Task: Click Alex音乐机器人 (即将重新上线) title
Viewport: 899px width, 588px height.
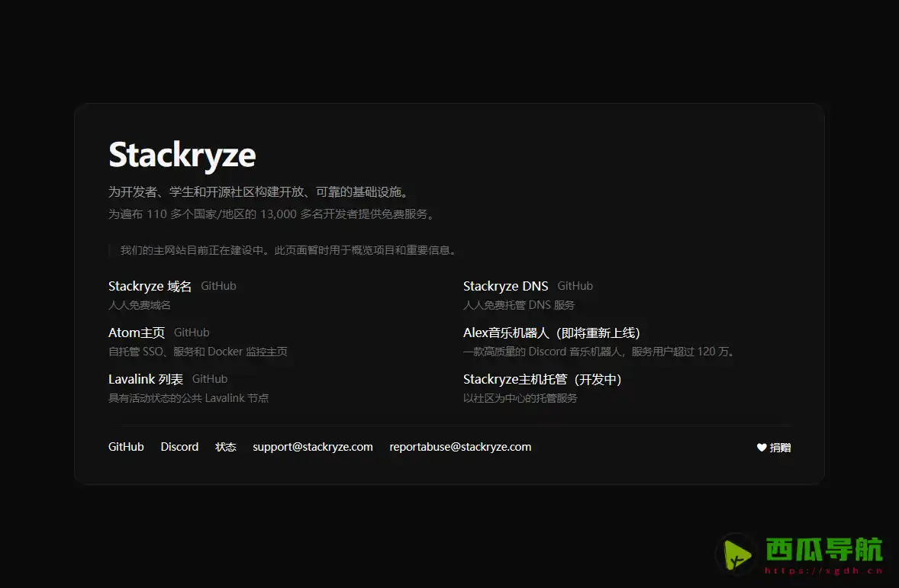Action: pos(552,333)
